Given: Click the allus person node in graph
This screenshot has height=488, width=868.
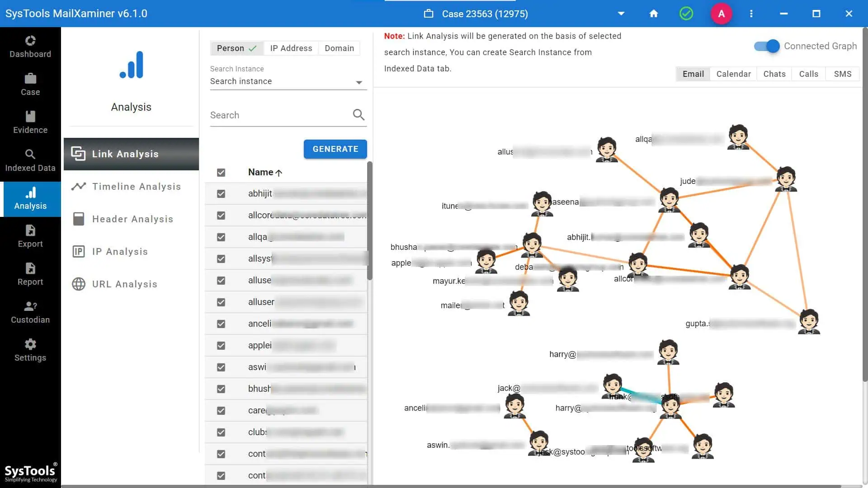Looking at the screenshot, I should 607,150.
